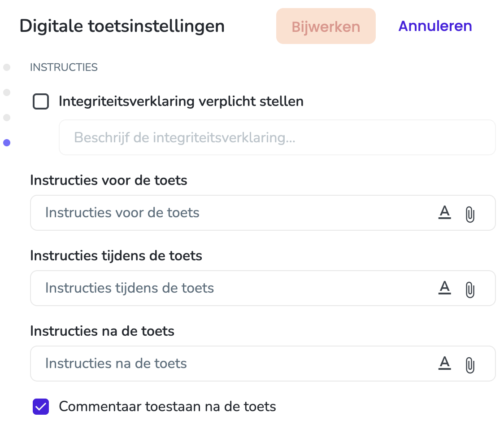
Task: Click the 'Instructies tijdens de toets' label
Action: coord(116,256)
